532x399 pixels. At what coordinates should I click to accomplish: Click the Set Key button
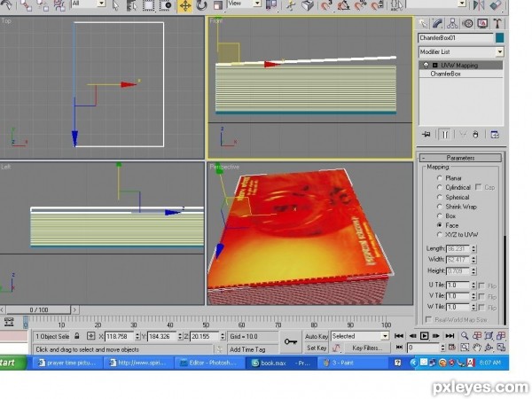(x=317, y=348)
